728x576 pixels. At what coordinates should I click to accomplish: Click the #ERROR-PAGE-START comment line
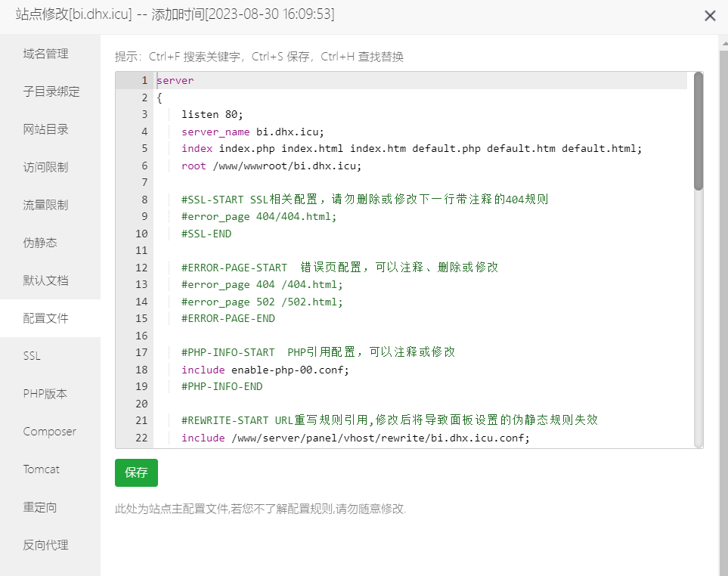(x=340, y=268)
